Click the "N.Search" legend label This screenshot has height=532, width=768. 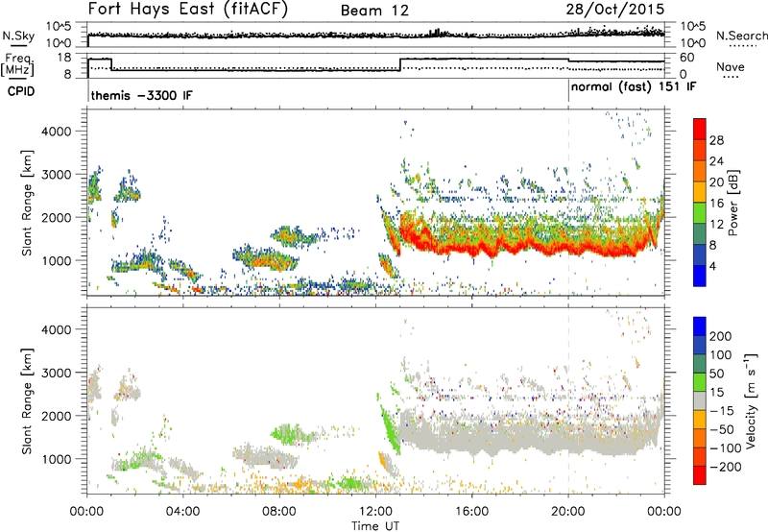pyautogui.click(x=741, y=36)
